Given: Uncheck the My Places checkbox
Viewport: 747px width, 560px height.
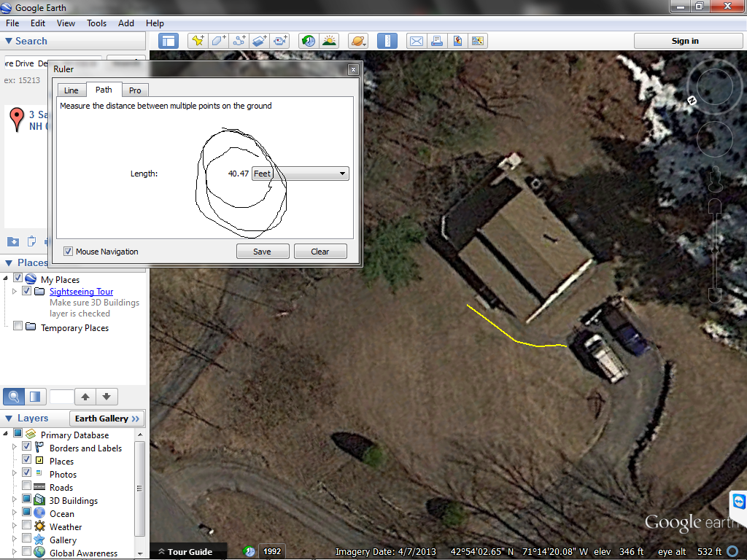Looking at the screenshot, I should coord(18,278).
